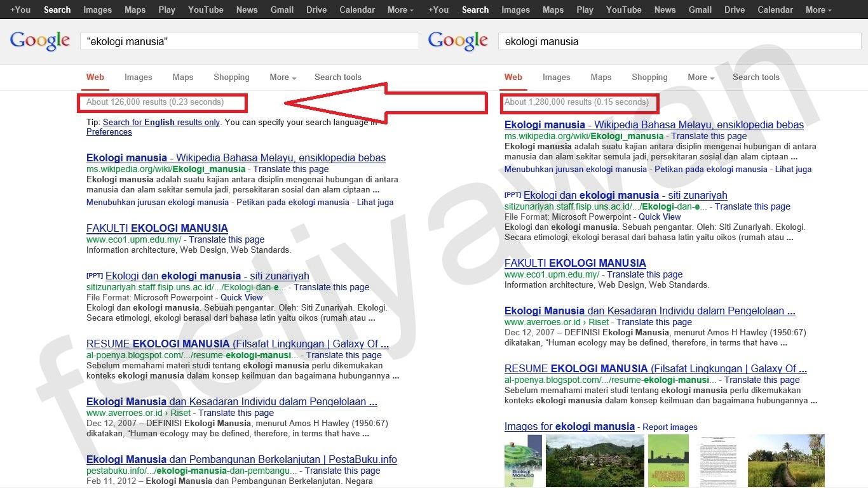
Task: Open Calendar in the right black top bar
Action: pyautogui.click(x=775, y=10)
